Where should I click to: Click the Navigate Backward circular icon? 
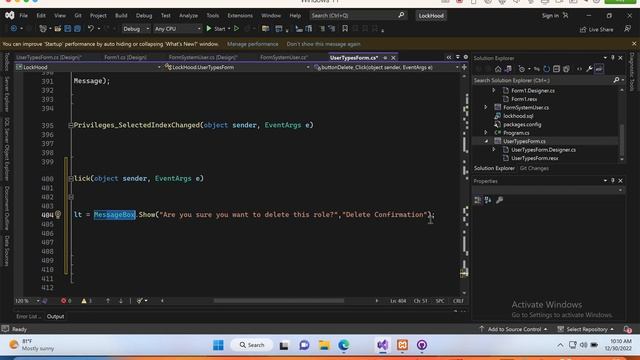13,29
